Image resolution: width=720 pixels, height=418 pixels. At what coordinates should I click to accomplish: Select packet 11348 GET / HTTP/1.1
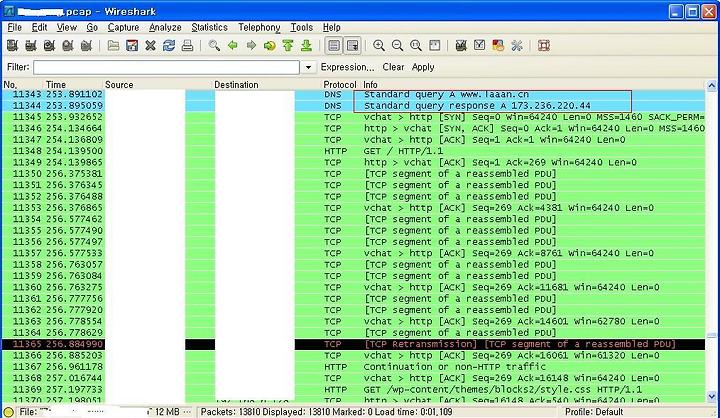[354, 151]
